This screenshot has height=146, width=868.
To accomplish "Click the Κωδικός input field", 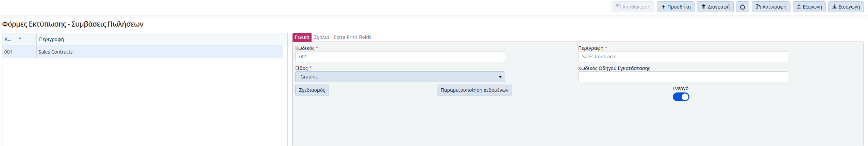I will [400, 57].
